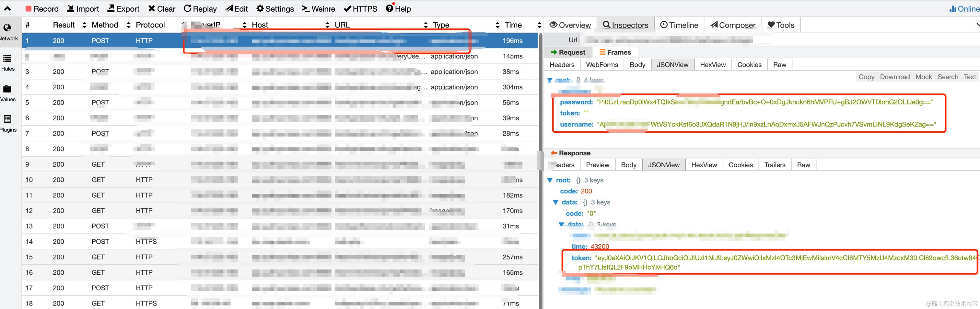This screenshot has height=309, width=980.
Task: Open the Values sidebar panel
Action: tap(8, 94)
